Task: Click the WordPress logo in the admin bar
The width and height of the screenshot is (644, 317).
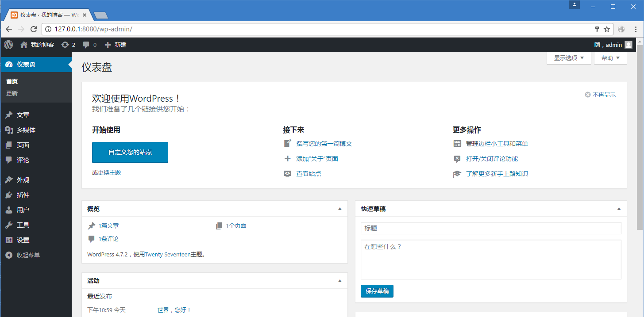Action: click(8, 45)
